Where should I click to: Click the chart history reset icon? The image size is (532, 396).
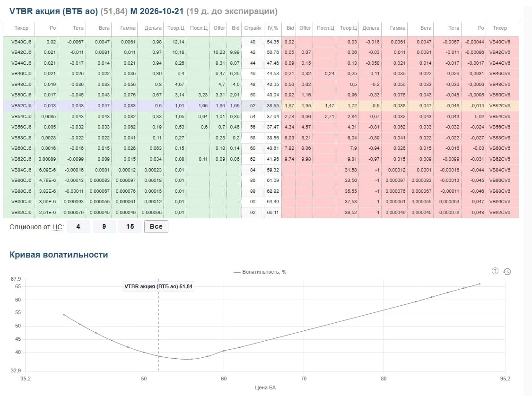click(507, 271)
